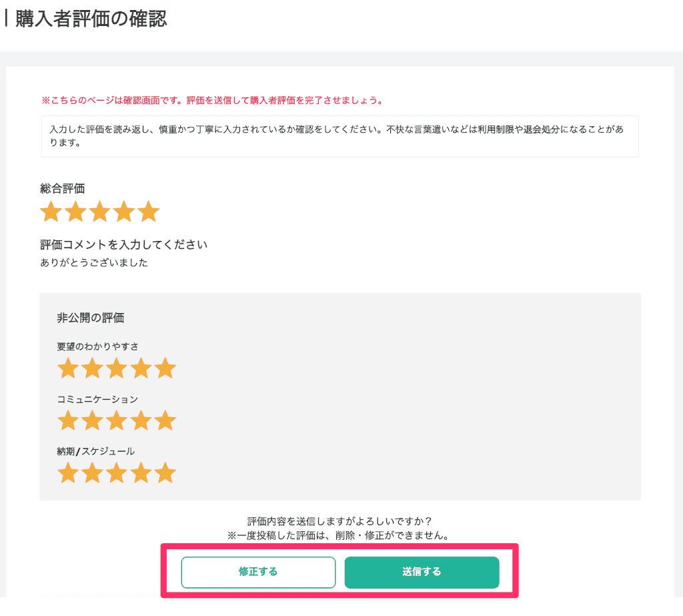Image resolution: width=683 pixels, height=616 pixels.
Task: Click first star under 納期/スケジュール
Action: (x=68, y=473)
